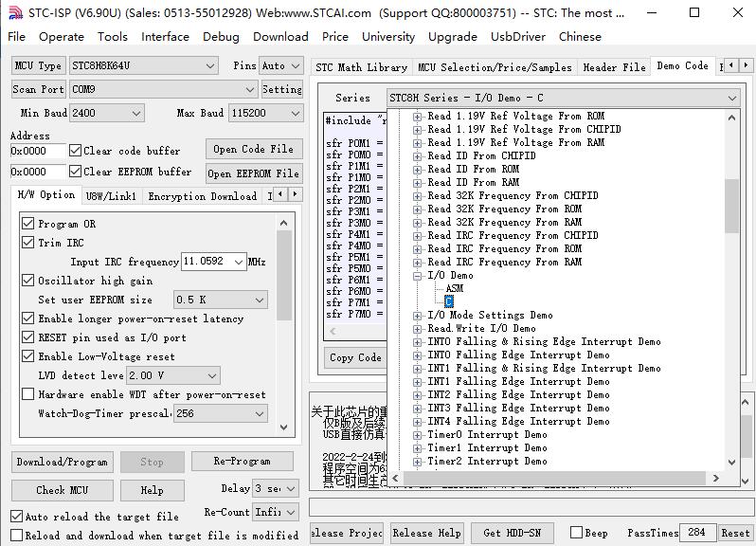This screenshot has width=756, height=546.
Task: Click left arrow of demo tree horizontal scrollbar
Action: [395, 478]
